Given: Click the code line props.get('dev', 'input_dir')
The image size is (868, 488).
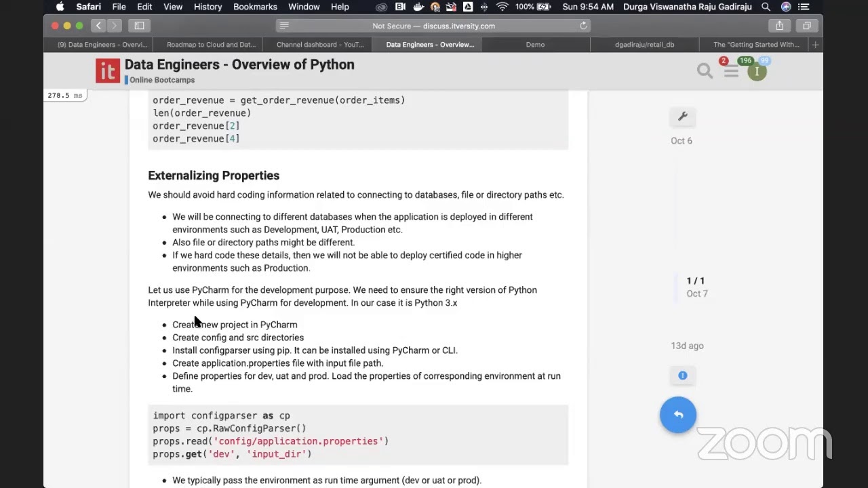Looking at the screenshot, I should 232,454.
